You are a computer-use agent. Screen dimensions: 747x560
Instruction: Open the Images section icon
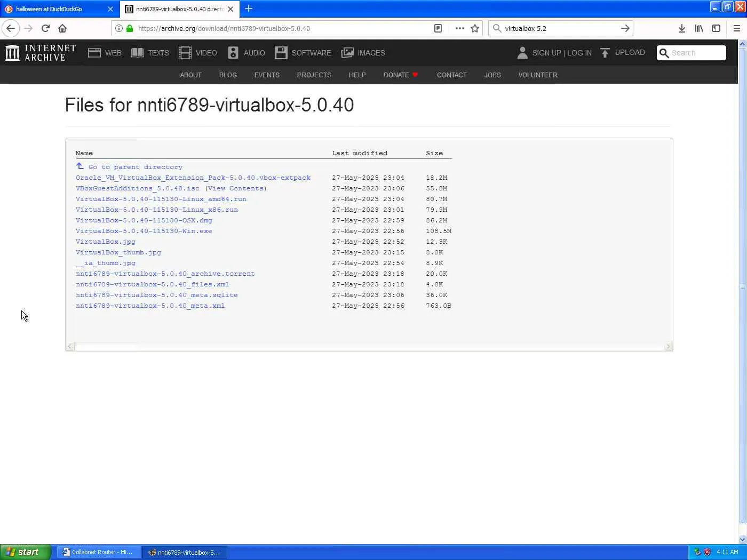347,53
